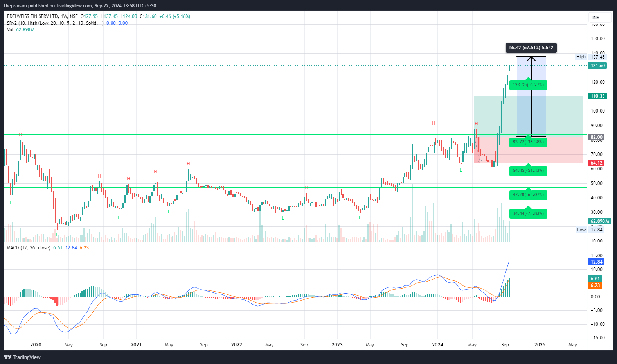Click the 47.28 (-64.07%) green label
617x364 pixels.
[x=528, y=195]
